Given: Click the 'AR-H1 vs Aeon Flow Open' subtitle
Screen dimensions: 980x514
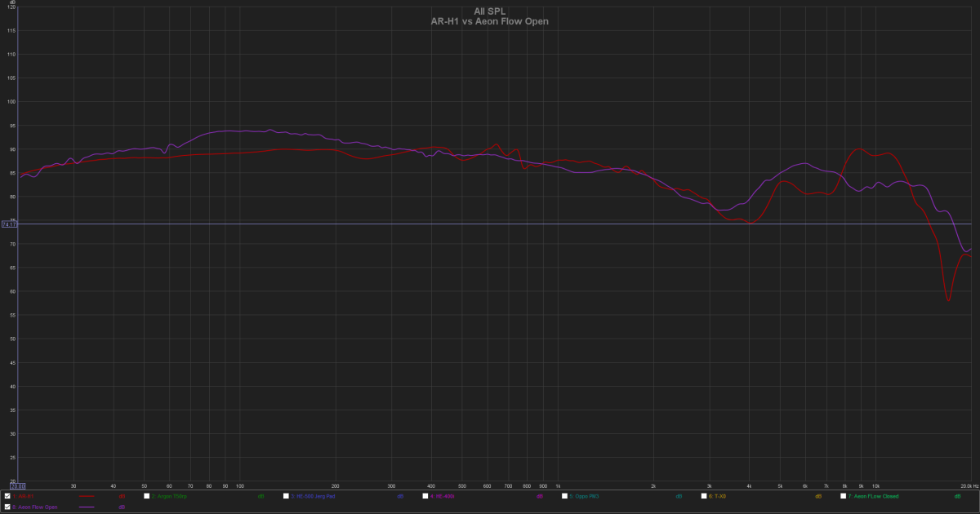Looking at the screenshot, I should (490, 21).
